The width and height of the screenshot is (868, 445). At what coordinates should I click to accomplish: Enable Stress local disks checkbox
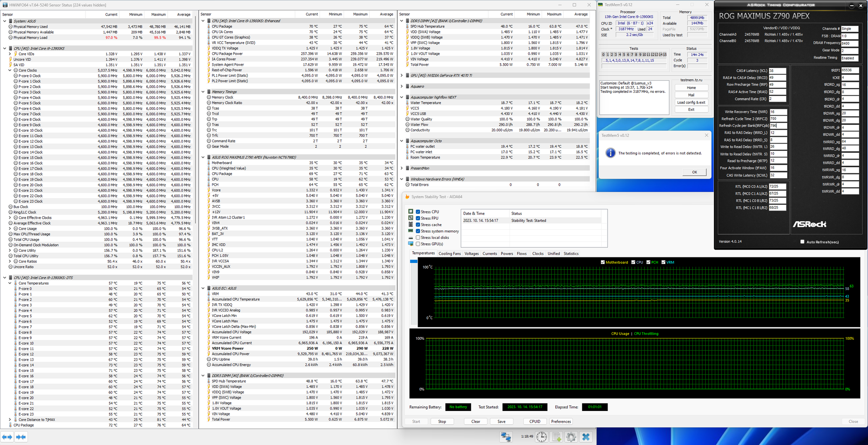click(418, 238)
